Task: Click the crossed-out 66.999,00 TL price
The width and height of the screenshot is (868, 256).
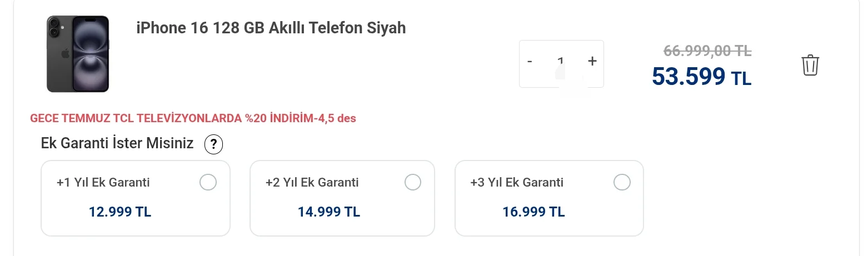Action: (x=708, y=51)
